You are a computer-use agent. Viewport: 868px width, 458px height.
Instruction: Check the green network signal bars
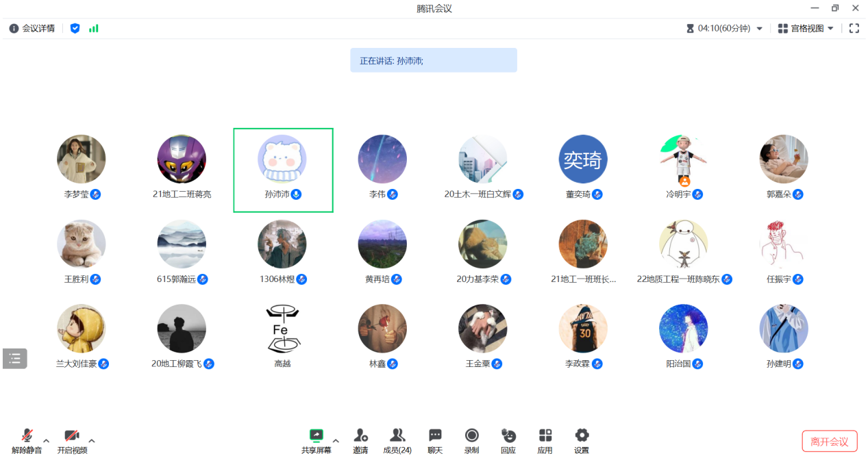94,29
